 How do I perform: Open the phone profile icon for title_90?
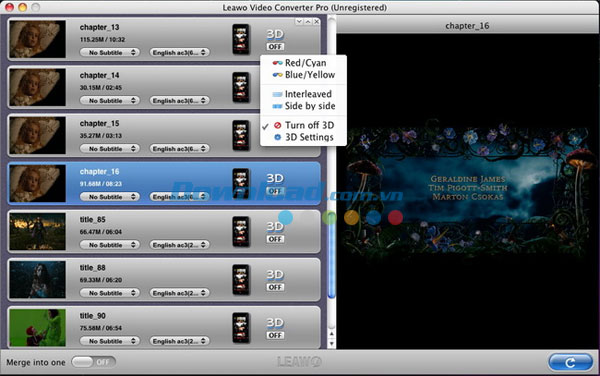[x=241, y=328]
